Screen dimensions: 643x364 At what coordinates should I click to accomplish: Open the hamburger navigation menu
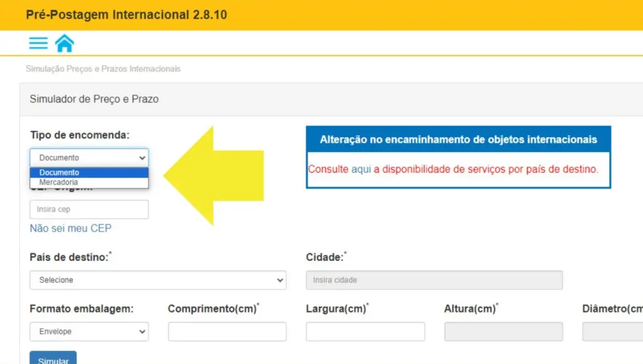click(x=38, y=42)
